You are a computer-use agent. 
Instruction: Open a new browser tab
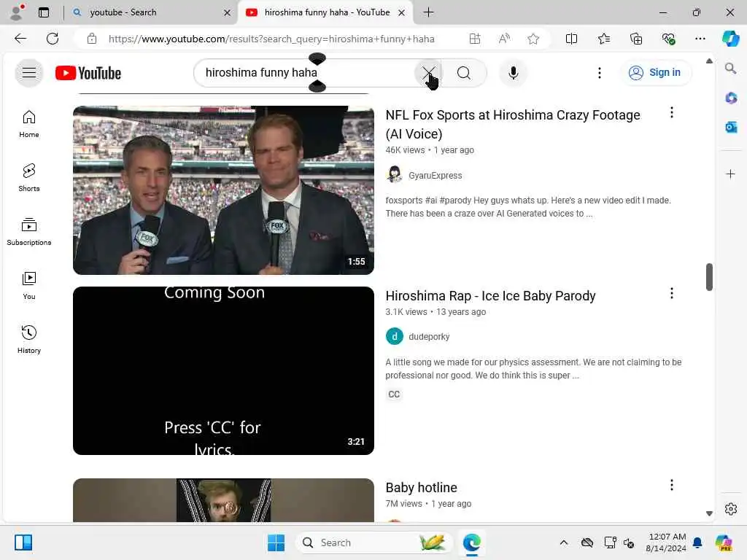(x=428, y=12)
